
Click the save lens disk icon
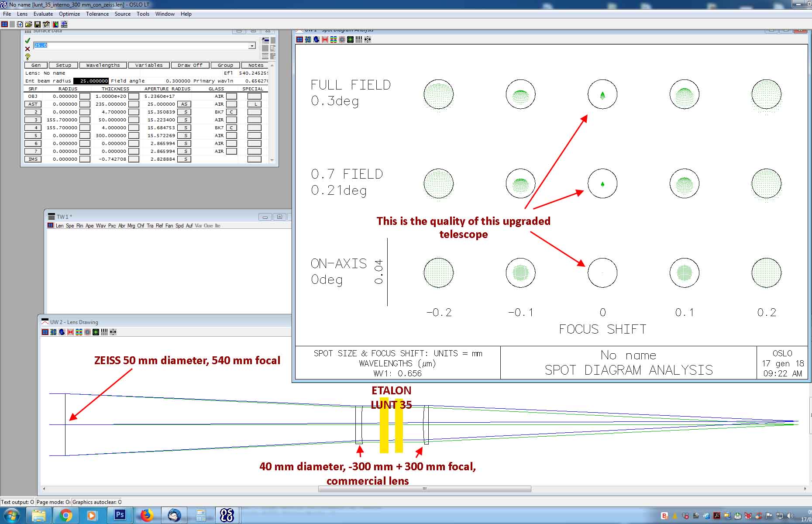tap(38, 24)
